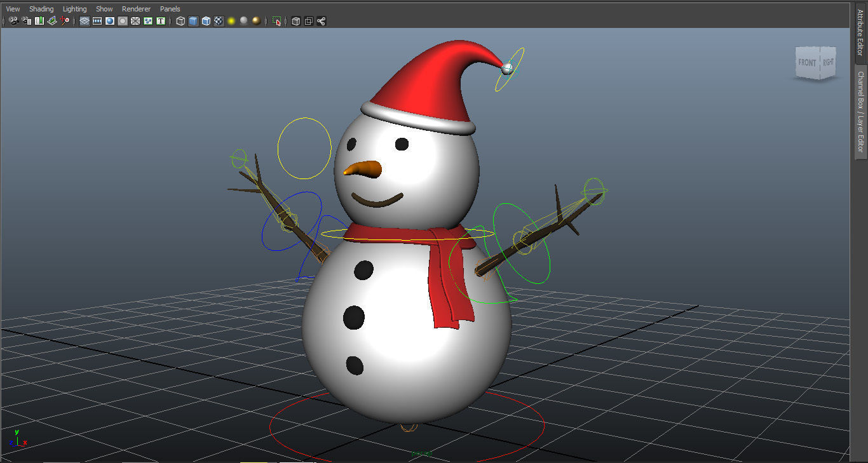Toggle the X-Ray cube icon
This screenshot has width=868, height=463.
tap(295, 21)
